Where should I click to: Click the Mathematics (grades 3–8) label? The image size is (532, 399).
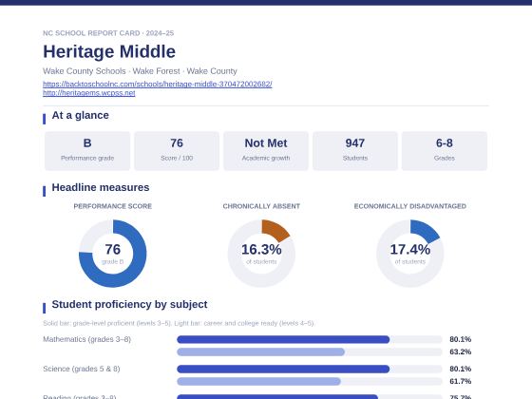coord(86,339)
